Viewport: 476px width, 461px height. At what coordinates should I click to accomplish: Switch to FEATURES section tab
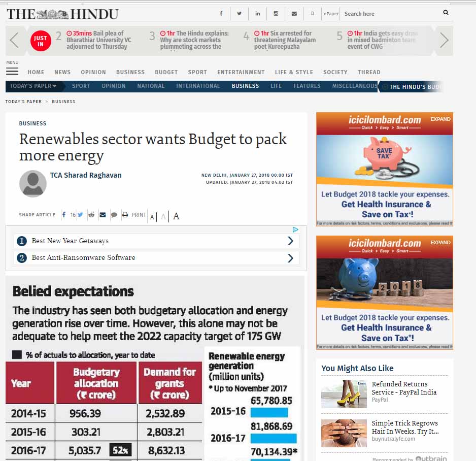click(307, 86)
